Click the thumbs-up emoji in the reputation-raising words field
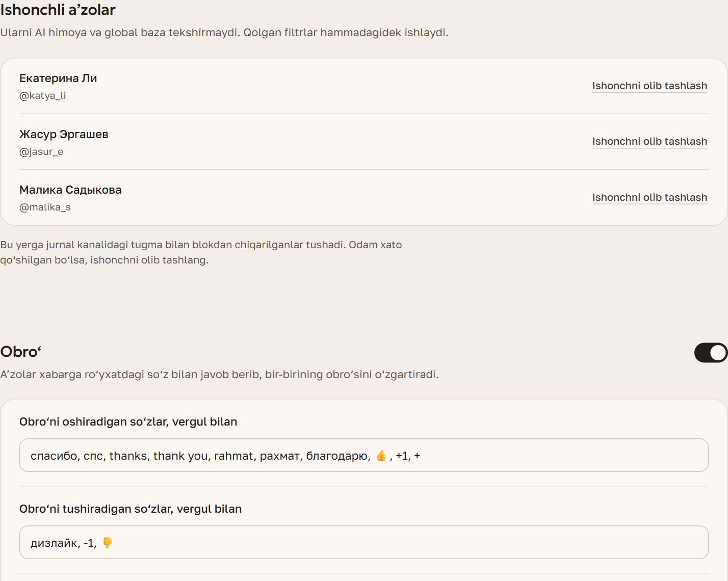 tap(381, 456)
